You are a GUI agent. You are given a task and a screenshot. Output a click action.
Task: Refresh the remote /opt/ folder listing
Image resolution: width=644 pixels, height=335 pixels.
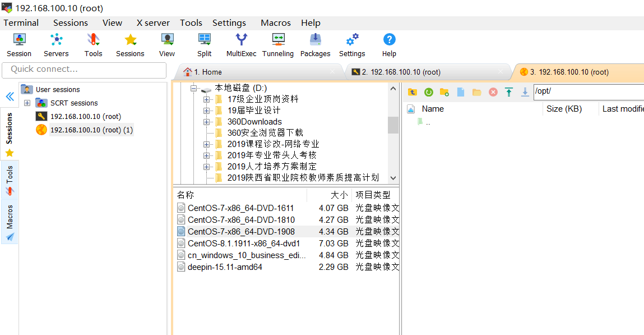click(428, 92)
